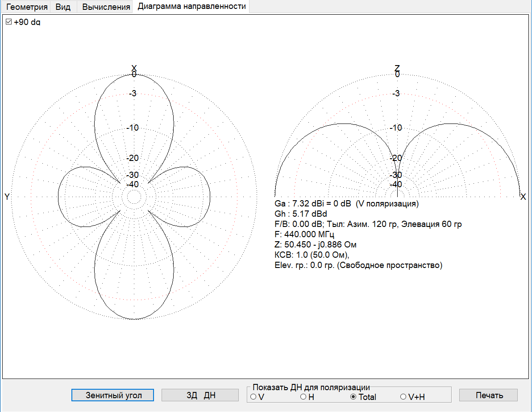Click the Z: 50.450 - j0.886 Ом text
Image resolution: width=532 pixels, height=412 pixels.
point(316,244)
